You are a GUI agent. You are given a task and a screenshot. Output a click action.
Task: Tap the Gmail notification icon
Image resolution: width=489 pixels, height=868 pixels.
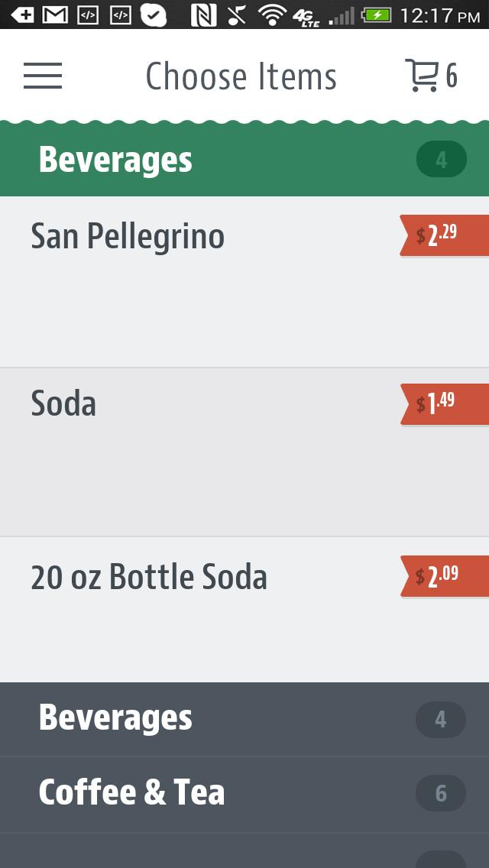pyautogui.click(x=54, y=15)
